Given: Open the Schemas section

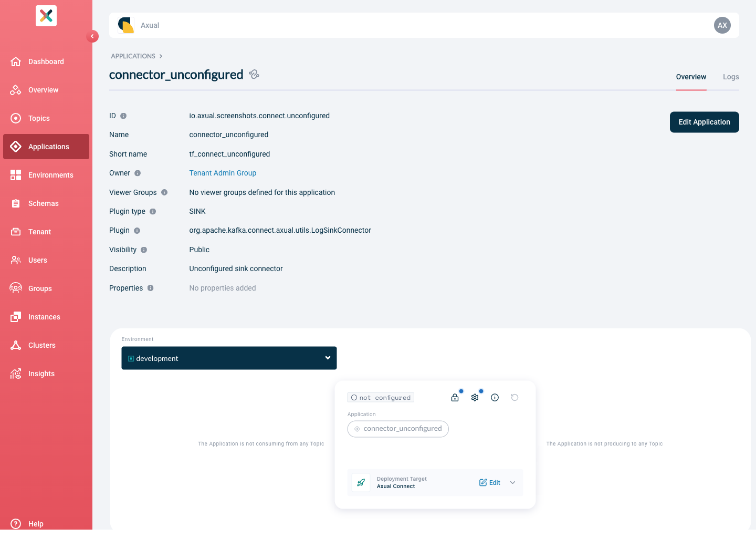Looking at the screenshot, I should pyautogui.click(x=46, y=203).
